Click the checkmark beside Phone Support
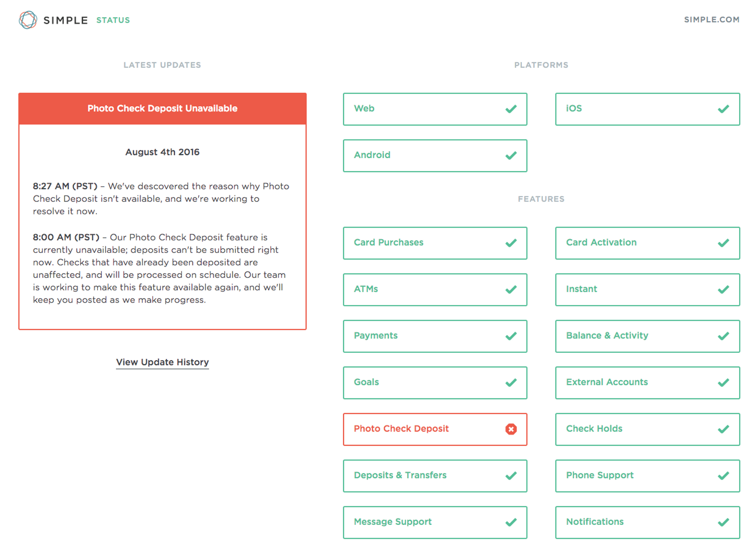 pos(723,476)
